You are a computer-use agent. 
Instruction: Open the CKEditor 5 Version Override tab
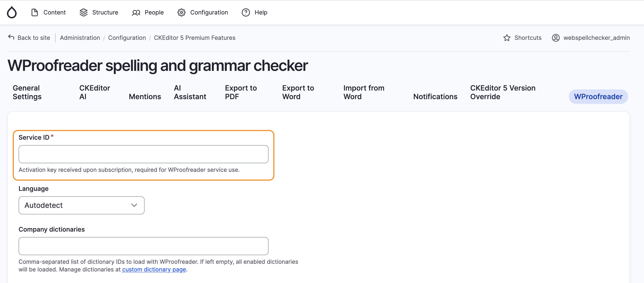tap(503, 92)
